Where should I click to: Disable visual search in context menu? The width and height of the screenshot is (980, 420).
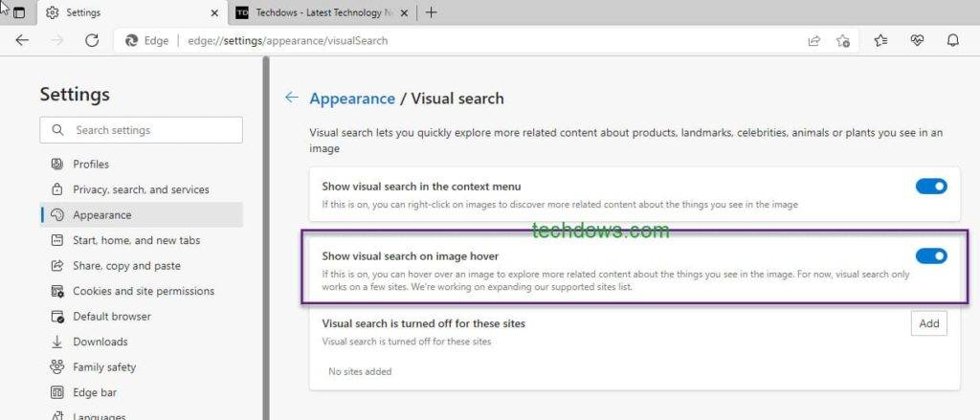930,187
